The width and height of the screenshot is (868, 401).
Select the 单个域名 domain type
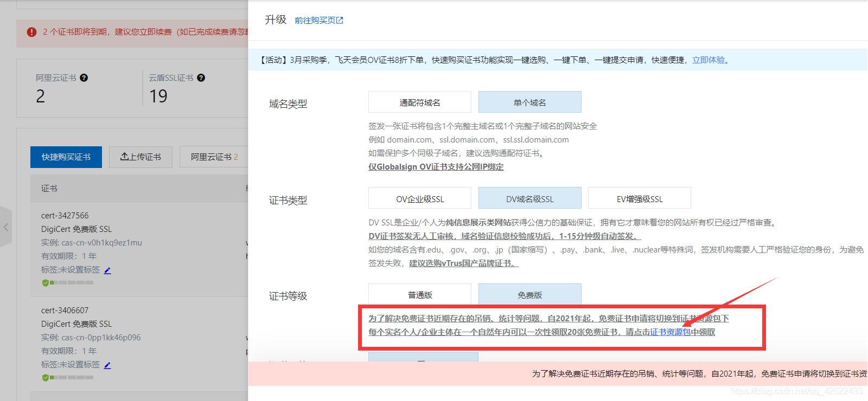point(529,102)
